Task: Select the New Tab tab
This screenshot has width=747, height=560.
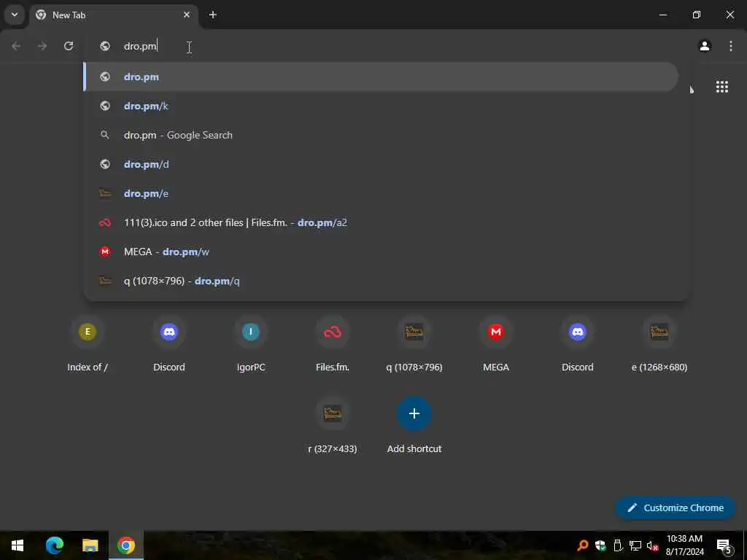Action: [x=115, y=15]
